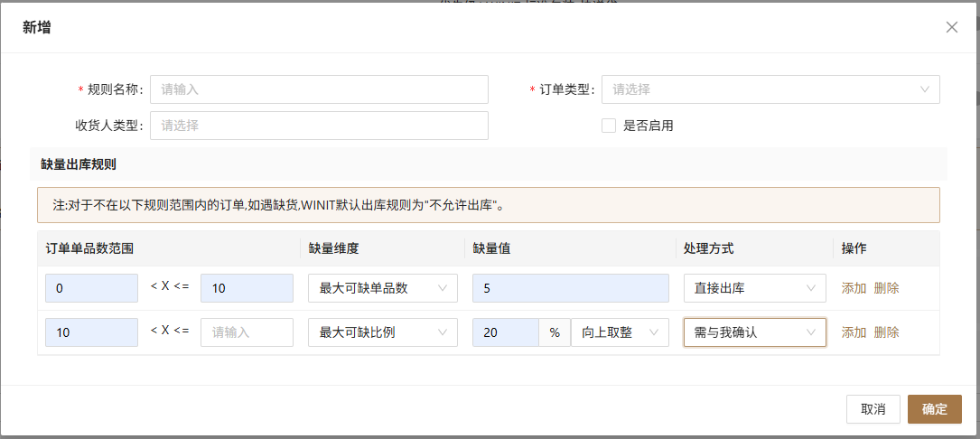Screen dimensions: 980x439
Task: Enable the 是否启用 checkbox
Action: point(609,126)
